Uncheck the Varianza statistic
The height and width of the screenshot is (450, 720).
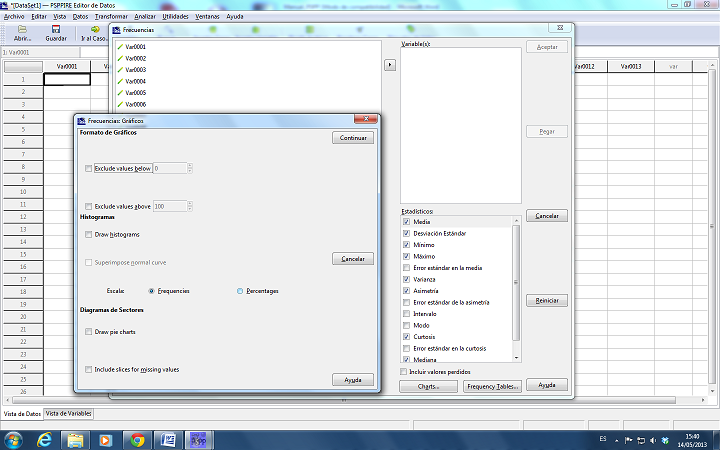click(x=406, y=279)
